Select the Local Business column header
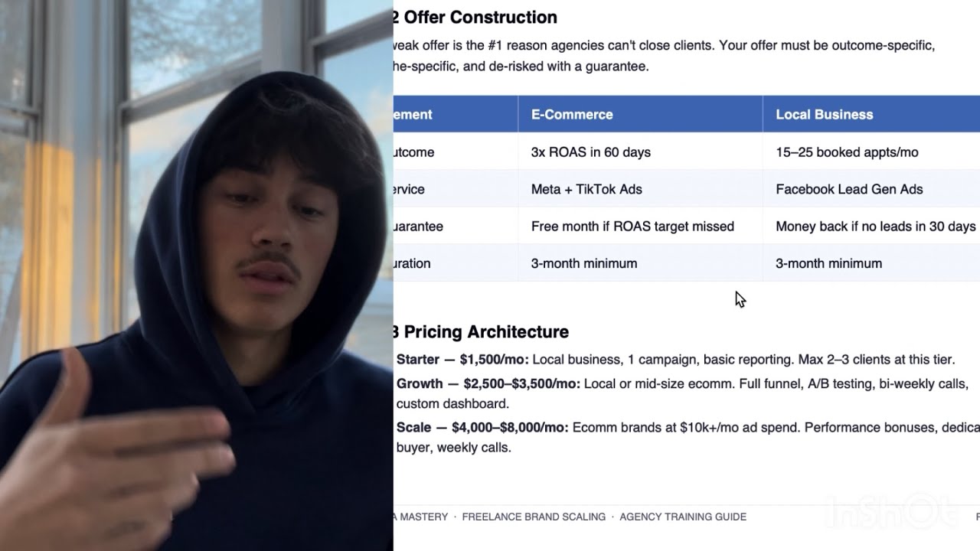Image resolution: width=980 pixels, height=551 pixels. (x=824, y=115)
